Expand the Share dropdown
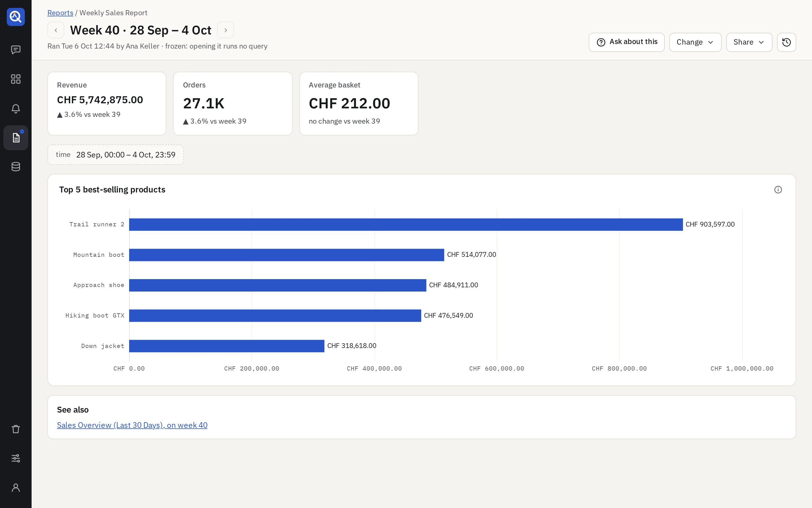The height and width of the screenshot is (508, 812). click(749, 42)
